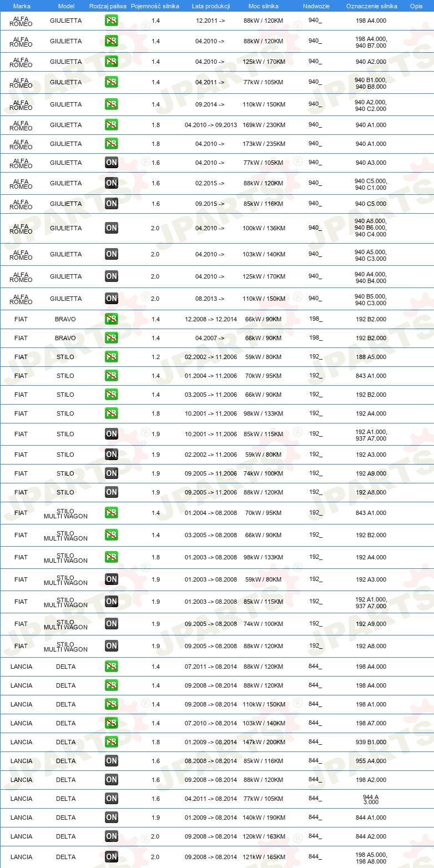Click the PB icon in Delta 07.2011 row

pos(112,667)
